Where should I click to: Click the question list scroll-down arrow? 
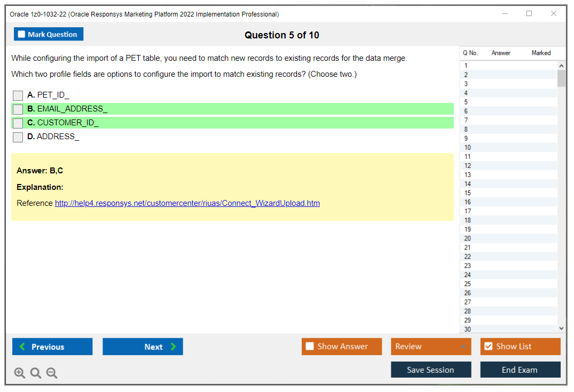[x=561, y=328]
